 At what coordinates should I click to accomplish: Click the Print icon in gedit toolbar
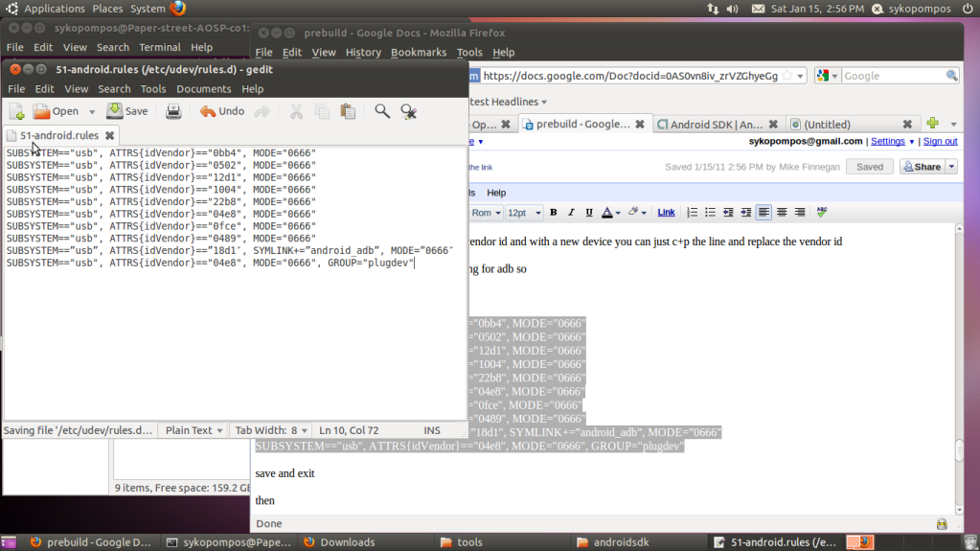pyautogui.click(x=173, y=111)
